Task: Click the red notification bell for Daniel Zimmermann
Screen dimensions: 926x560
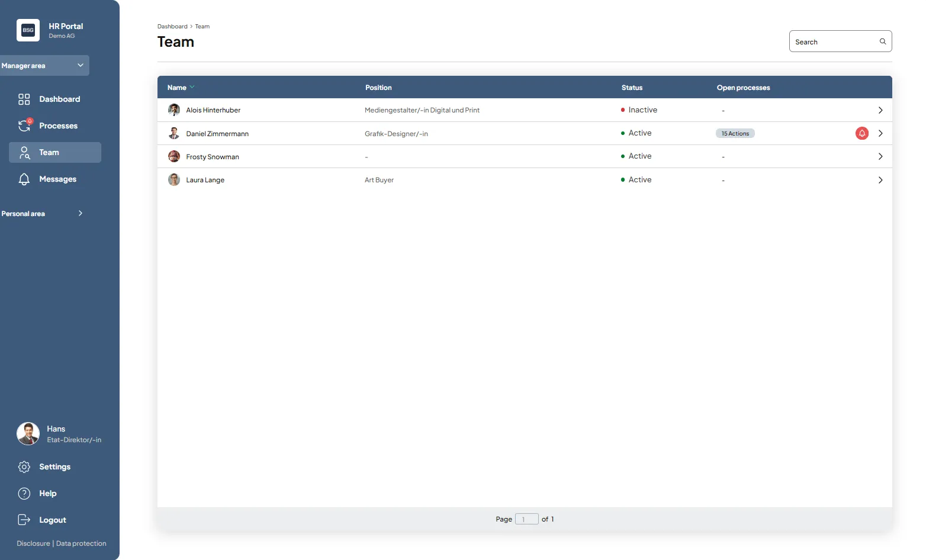Action: pos(862,133)
